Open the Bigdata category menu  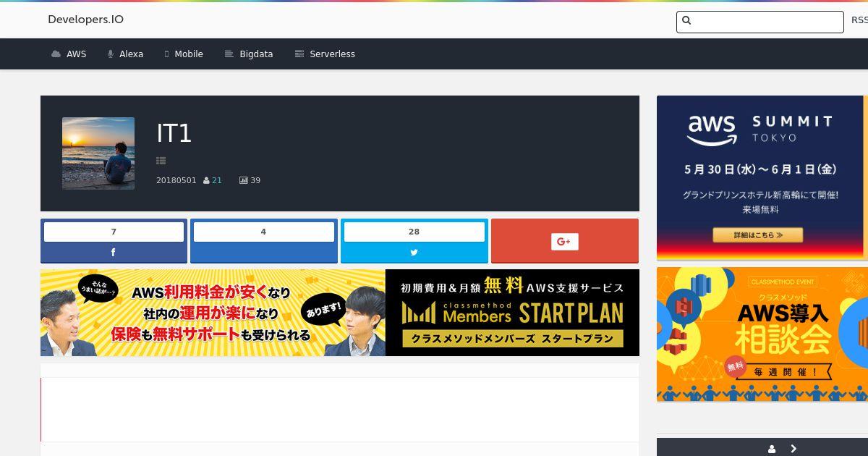tap(249, 54)
